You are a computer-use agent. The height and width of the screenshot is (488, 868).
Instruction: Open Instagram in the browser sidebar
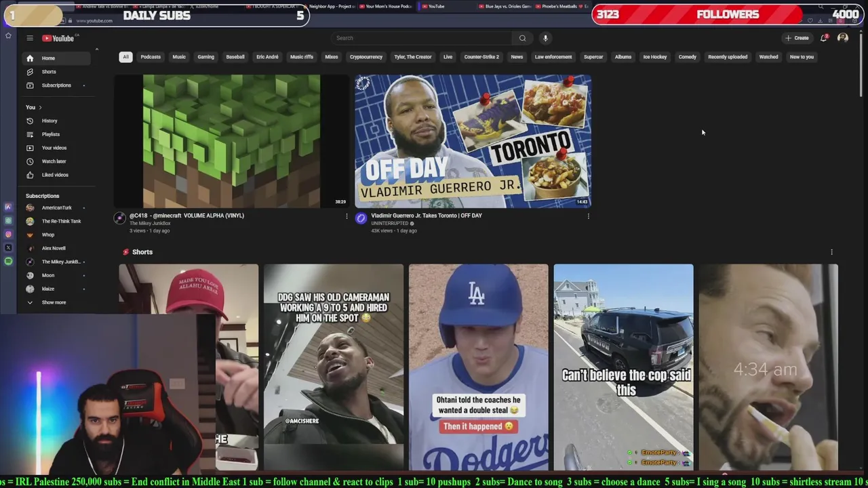click(x=8, y=235)
